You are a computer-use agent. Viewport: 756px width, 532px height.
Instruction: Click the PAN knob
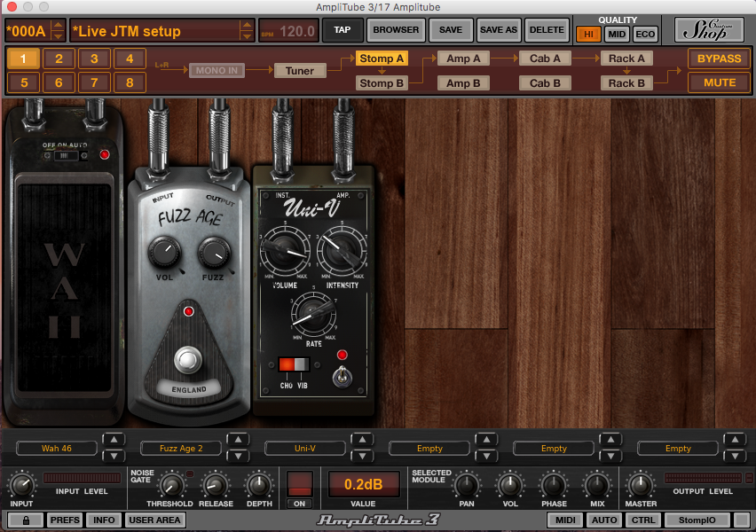[x=466, y=485]
